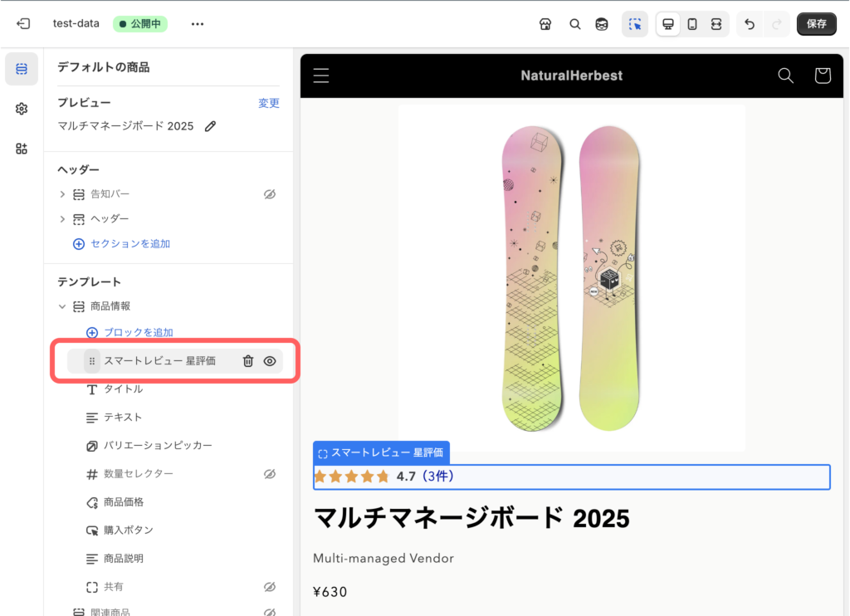The image size is (850, 616).
Task: Show the hidden 告知バー section
Action: pos(269,194)
